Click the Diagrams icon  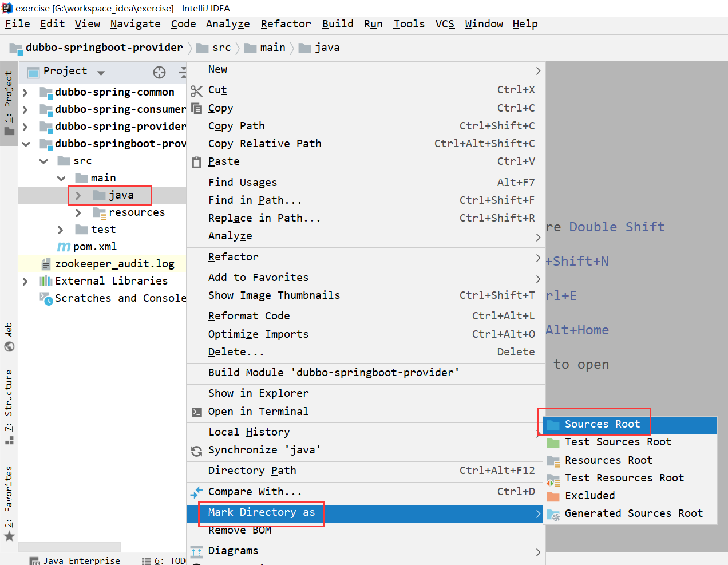(197, 551)
